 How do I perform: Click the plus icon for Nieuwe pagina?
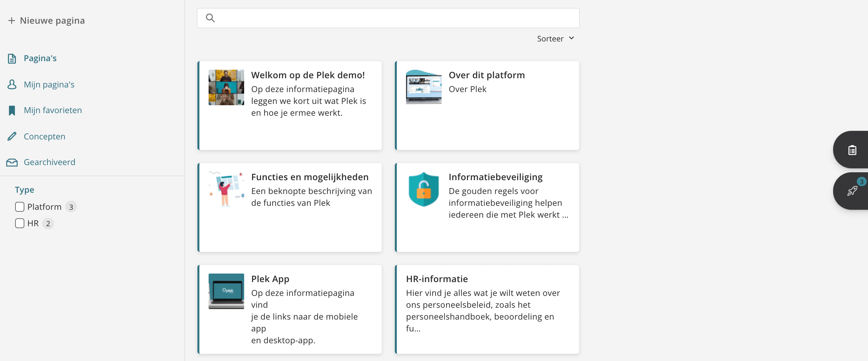tap(12, 21)
